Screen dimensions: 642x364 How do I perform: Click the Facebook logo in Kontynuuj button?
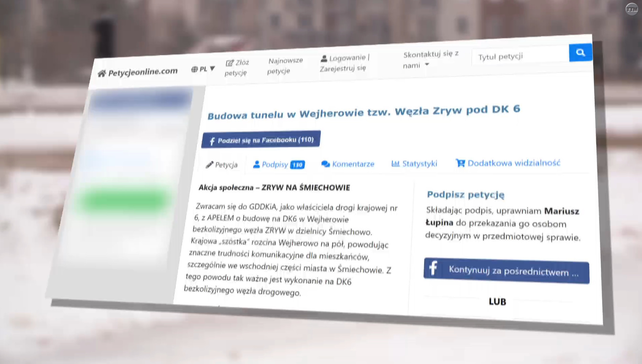click(433, 269)
